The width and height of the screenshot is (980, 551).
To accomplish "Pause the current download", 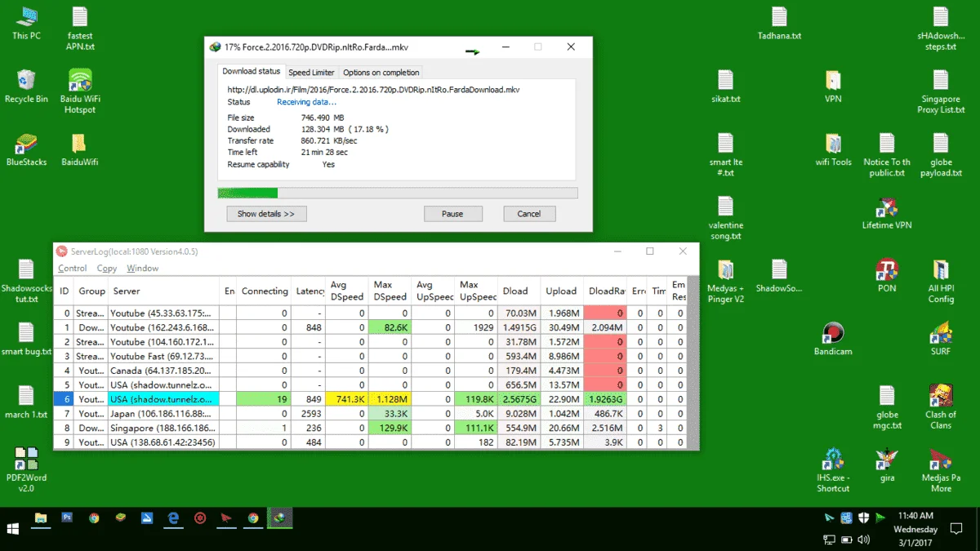I will point(452,214).
